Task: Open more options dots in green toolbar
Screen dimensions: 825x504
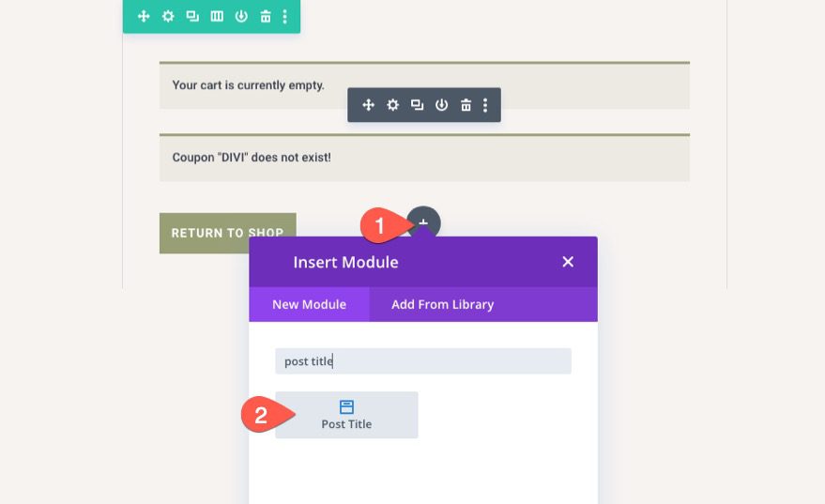Action: (284, 16)
